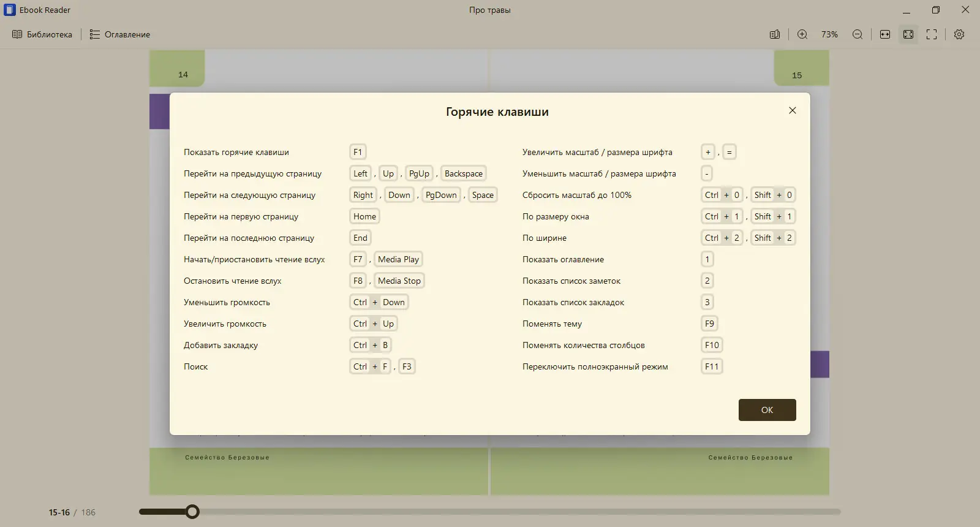Image resolution: width=980 pixels, height=527 pixels.
Task: Click the page progress slider handle
Action: 192,512
